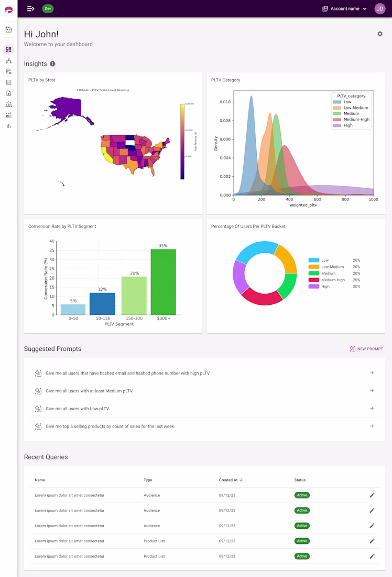This screenshot has width=392, height=577.
Task: Open the product list sparkle icon in sidebar
Action: click(8, 115)
